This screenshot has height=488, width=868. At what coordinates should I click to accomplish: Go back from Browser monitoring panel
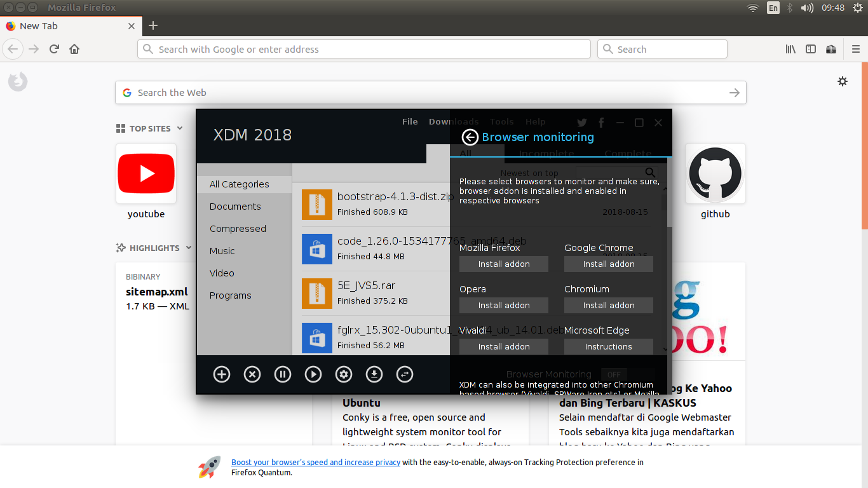click(x=470, y=137)
